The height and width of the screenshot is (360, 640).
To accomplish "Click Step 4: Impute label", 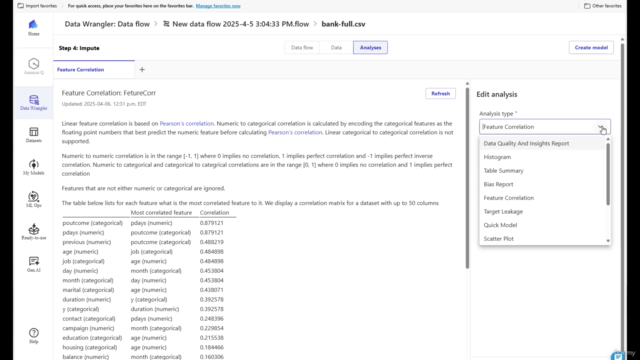I will pyautogui.click(x=79, y=48).
